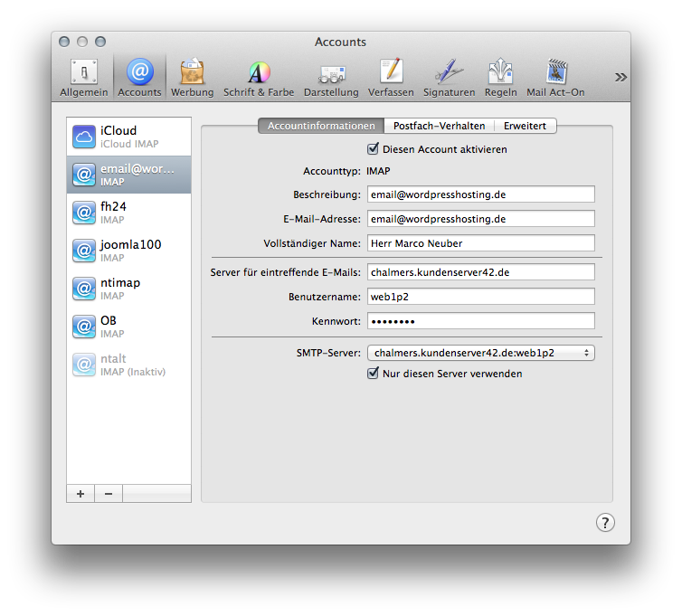Toggle 'Diesen Account aktivieren' checkbox
Screen dimensions: 682x616
click(373, 149)
